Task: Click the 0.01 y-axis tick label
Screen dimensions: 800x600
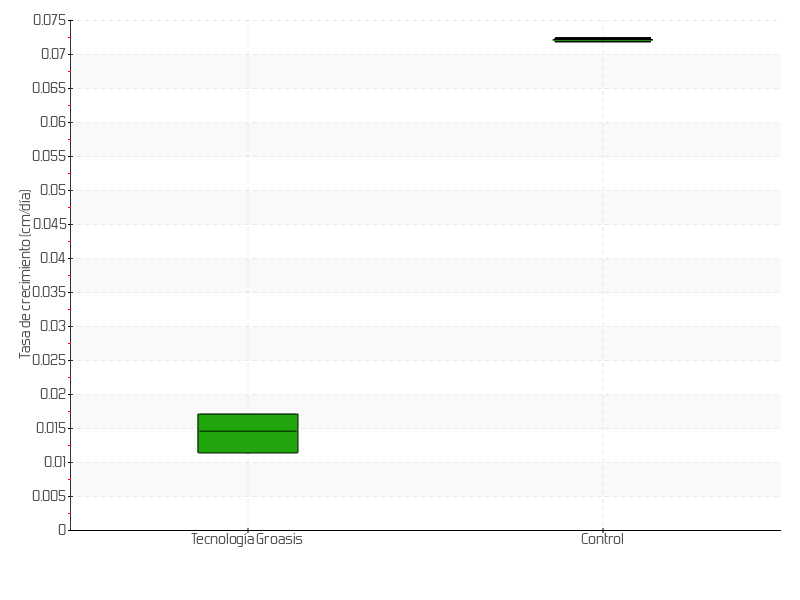Action: point(54,462)
